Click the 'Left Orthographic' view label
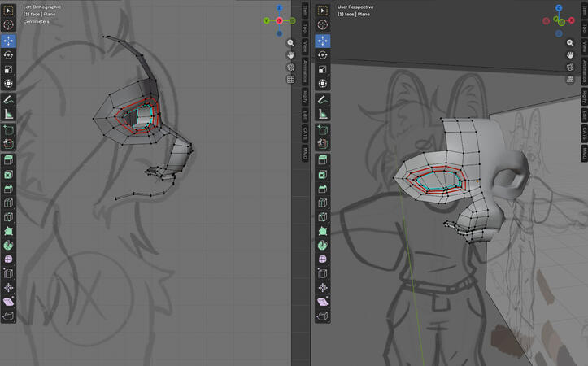 click(41, 7)
